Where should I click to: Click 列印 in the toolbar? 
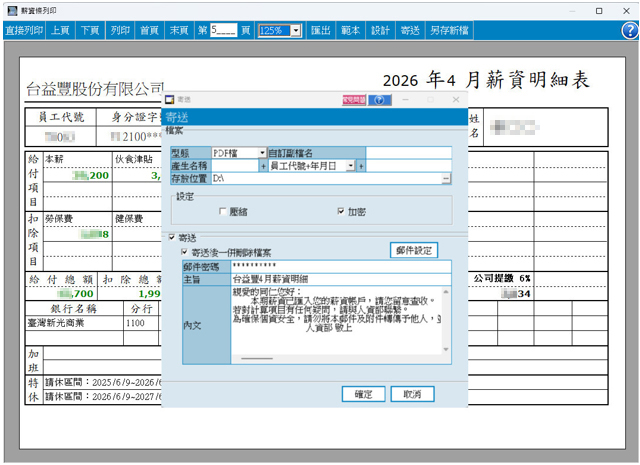pyautogui.click(x=120, y=31)
